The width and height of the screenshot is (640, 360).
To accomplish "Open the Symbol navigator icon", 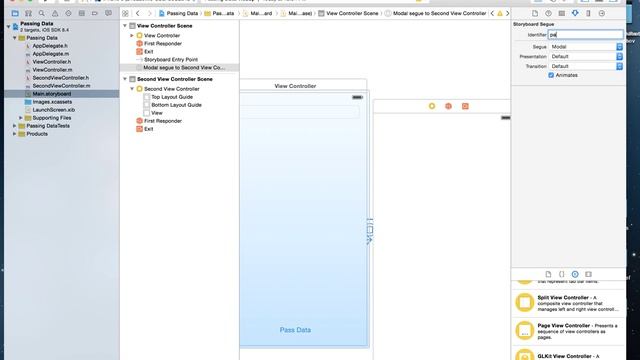I will pos(28,13).
